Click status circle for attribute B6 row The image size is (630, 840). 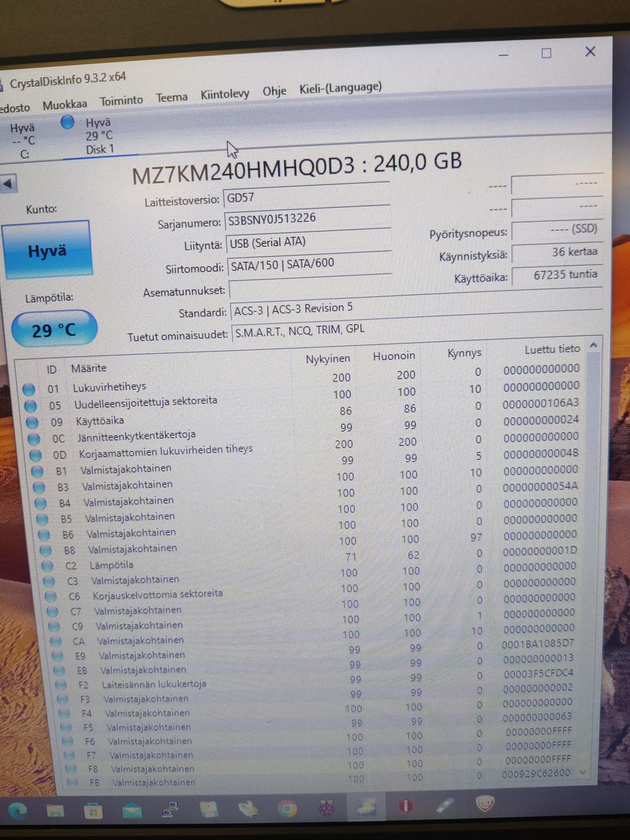(x=45, y=535)
